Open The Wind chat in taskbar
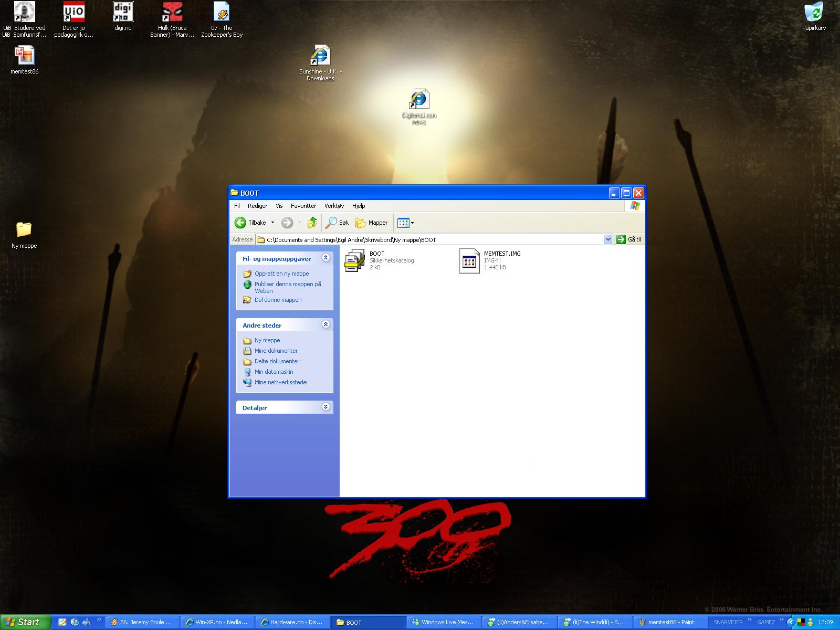The width and height of the screenshot is (840, 630). 595,622
